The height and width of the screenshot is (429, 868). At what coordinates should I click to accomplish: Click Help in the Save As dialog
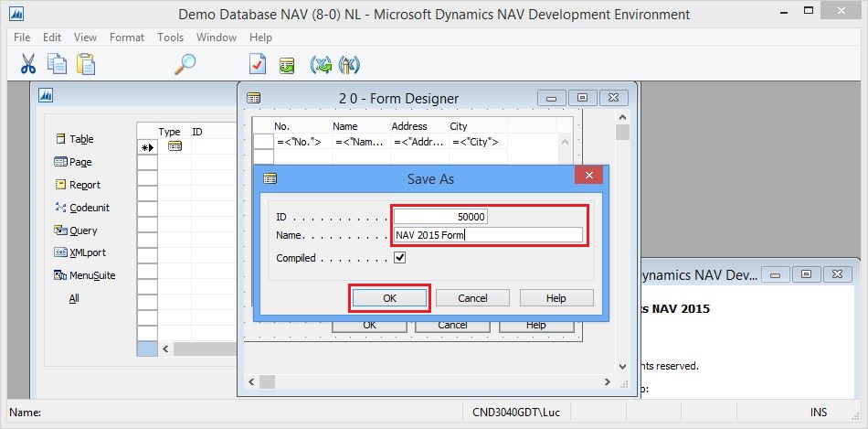point(556,298)
